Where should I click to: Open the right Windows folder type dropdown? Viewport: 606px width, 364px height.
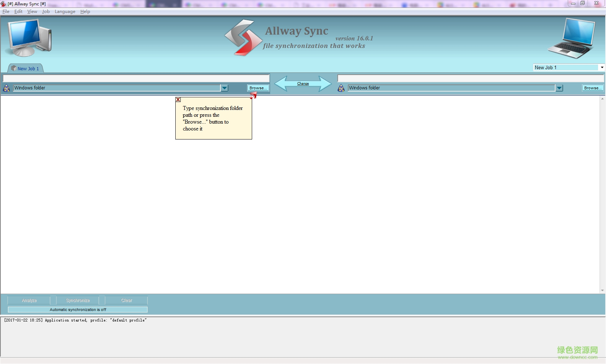tap(559, 88)
